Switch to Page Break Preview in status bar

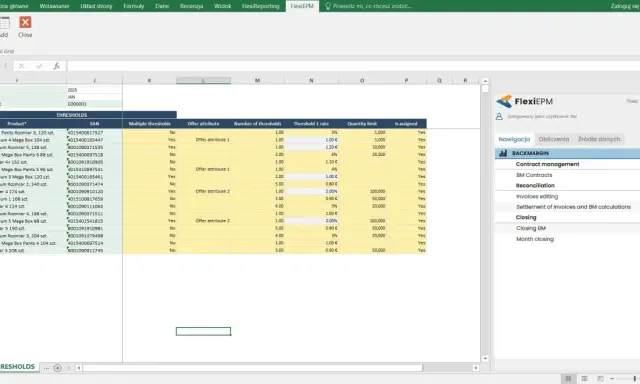pyautogui.click(x=600, y=379)
